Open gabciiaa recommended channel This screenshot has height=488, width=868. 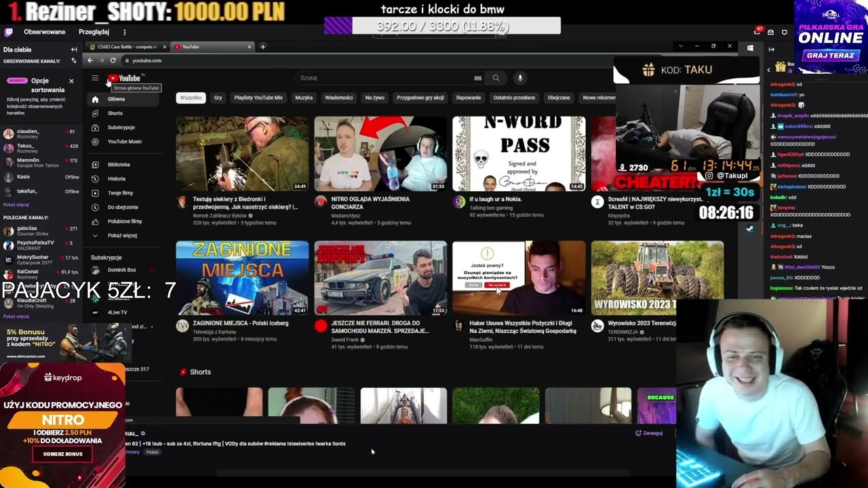coord(41,231)
